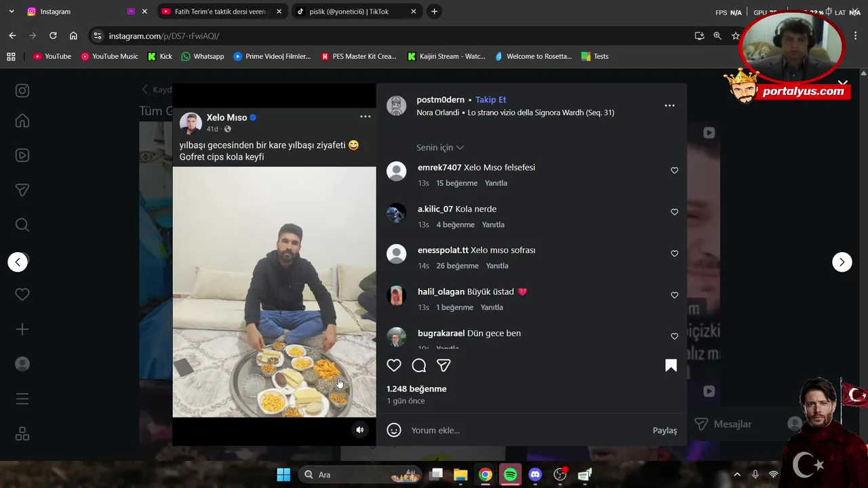Open bugrakarael's username link
868x488 pixels.
[441, 333]
